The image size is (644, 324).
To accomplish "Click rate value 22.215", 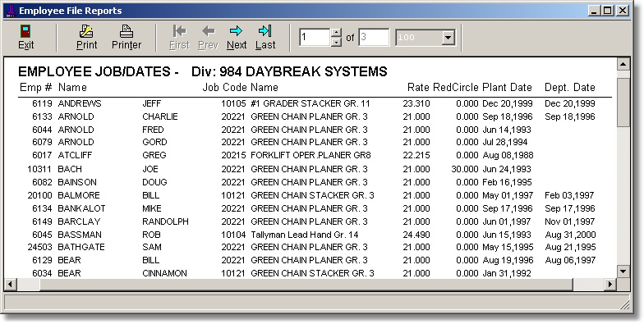I will (416, 155).
